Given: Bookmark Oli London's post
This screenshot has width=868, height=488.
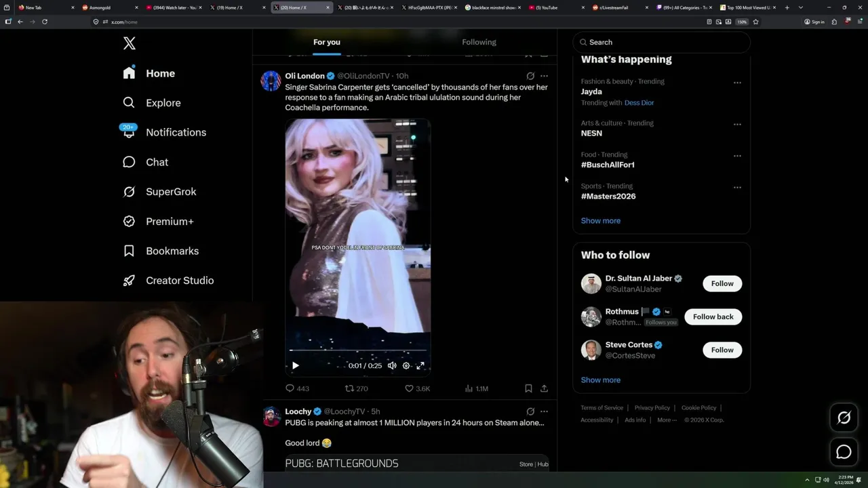Looking at the screenshot, I should coord(528,388).
